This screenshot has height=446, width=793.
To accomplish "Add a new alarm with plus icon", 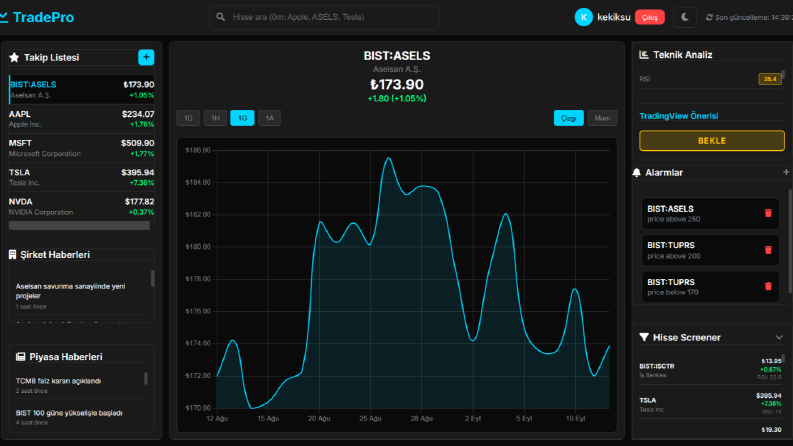I will tap(786, 172).
